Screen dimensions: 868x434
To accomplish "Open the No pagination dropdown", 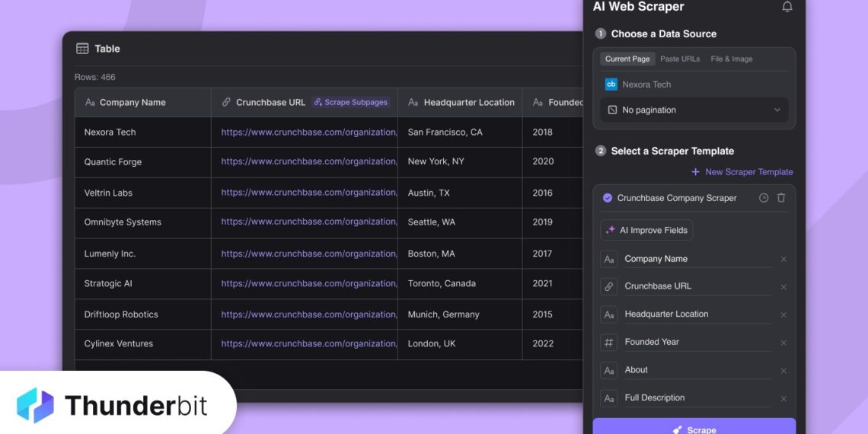I will 694,110.
